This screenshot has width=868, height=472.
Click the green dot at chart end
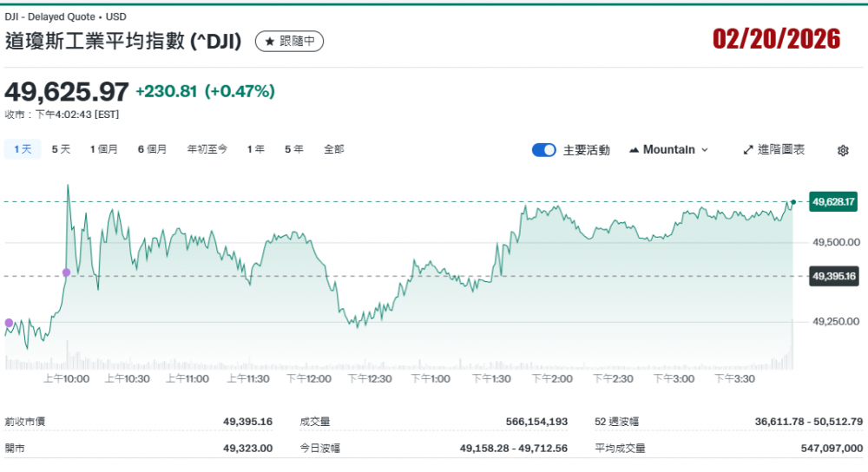click(x=792, y=201)
